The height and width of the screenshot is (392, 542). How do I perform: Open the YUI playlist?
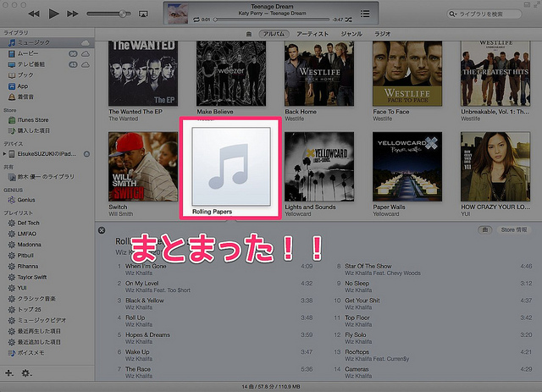point(47,288)
